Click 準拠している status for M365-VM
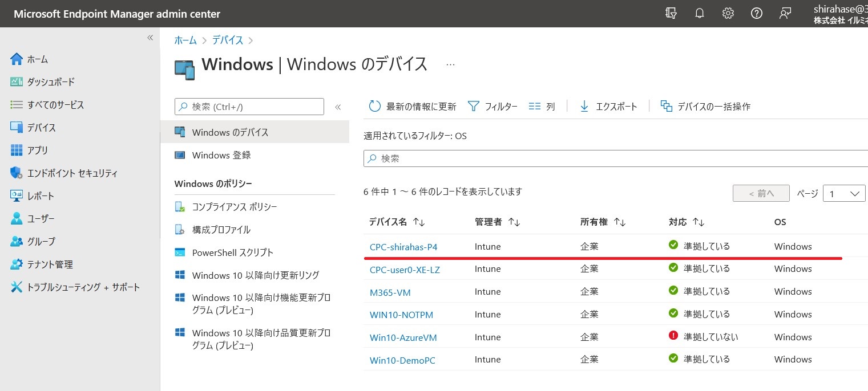868x391 pixels. click(700, 291)
